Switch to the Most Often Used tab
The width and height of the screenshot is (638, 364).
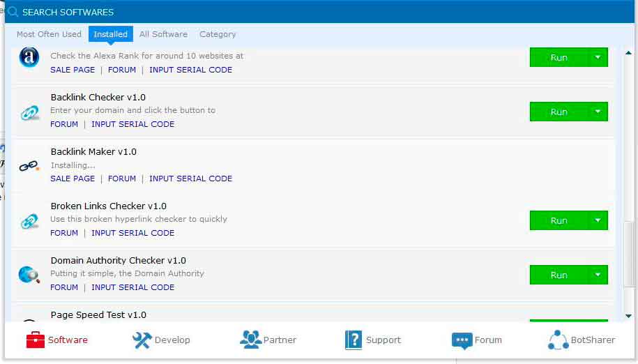(49, 34)
